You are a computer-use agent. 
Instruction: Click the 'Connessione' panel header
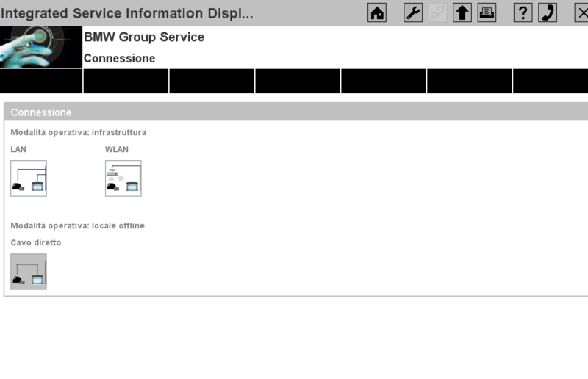296,112
